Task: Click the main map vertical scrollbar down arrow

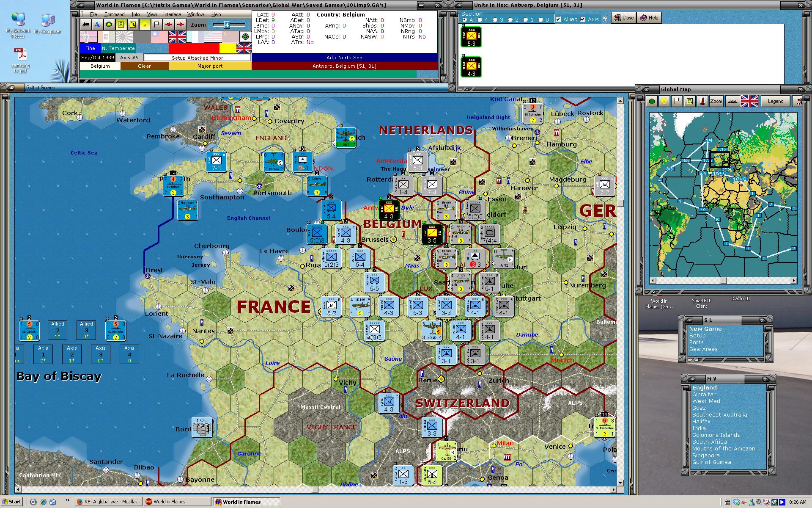Action: tap(620, 483)
